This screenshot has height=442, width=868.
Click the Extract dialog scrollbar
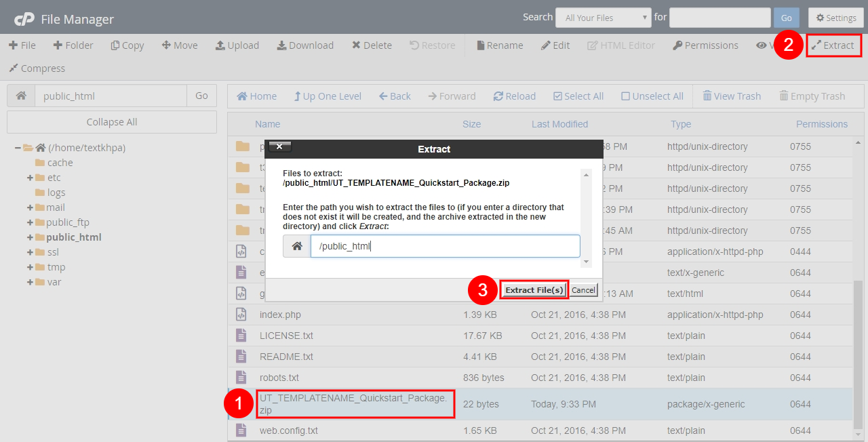coord(587,217)
